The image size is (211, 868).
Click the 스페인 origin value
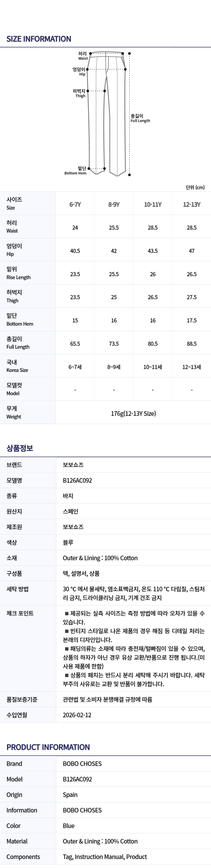click(x=70, y=511)
